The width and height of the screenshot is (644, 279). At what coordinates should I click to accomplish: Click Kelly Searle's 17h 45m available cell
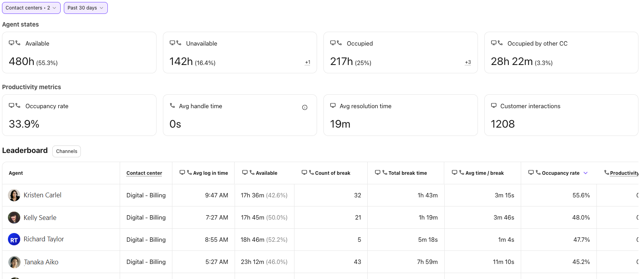point(264,218)
